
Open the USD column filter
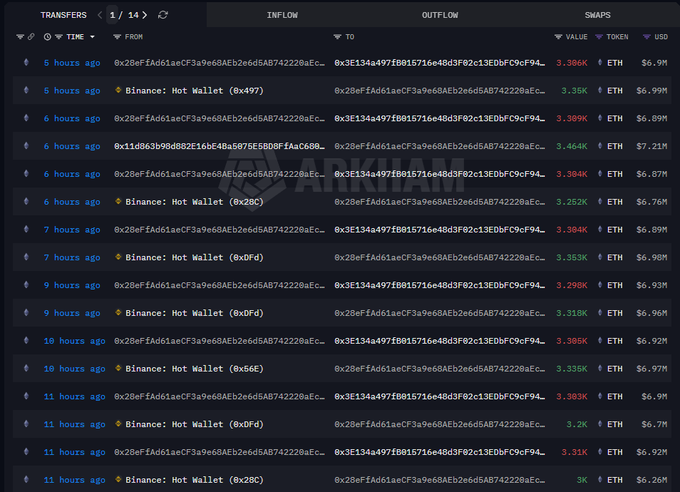(641, 37)
